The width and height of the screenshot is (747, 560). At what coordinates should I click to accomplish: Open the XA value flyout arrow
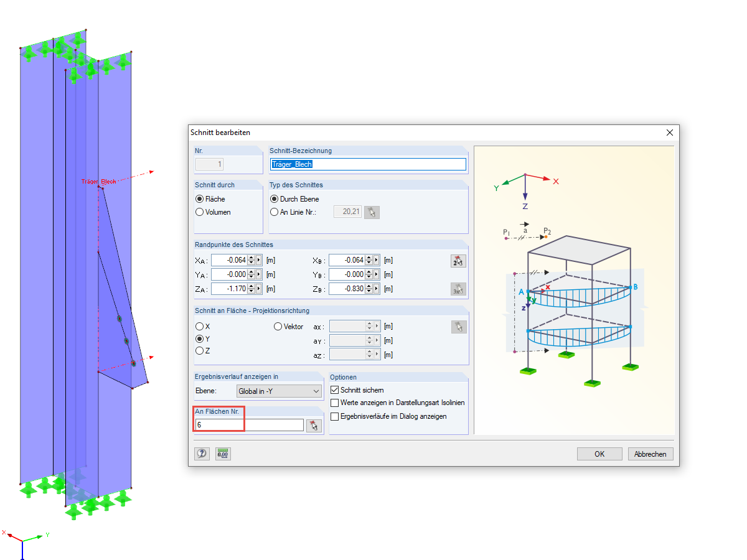pos(259,261)
